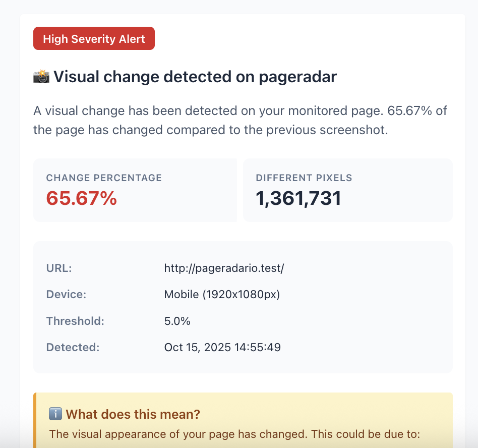Viewport: 478px width, 448px height.
Task: Click the High Severity Alert badge
Action: 94,39
